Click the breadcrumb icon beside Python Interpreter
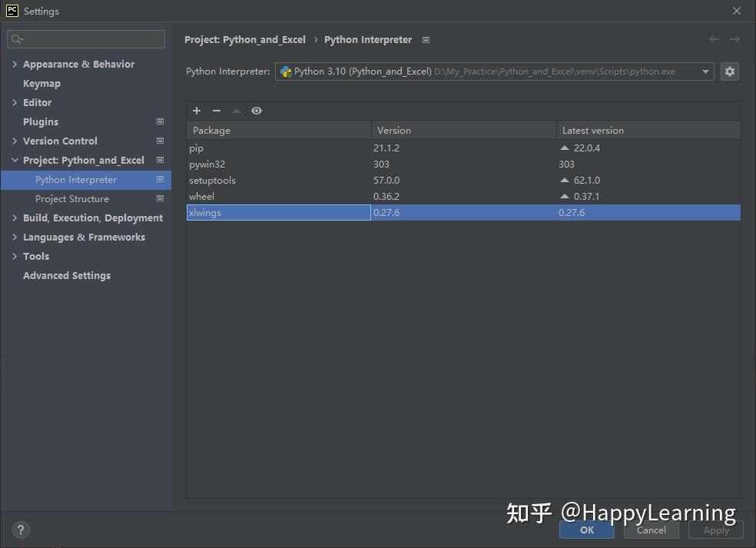The width and height of the screenshot is (756, 548). pyautogui.click(x=425, y=39)
